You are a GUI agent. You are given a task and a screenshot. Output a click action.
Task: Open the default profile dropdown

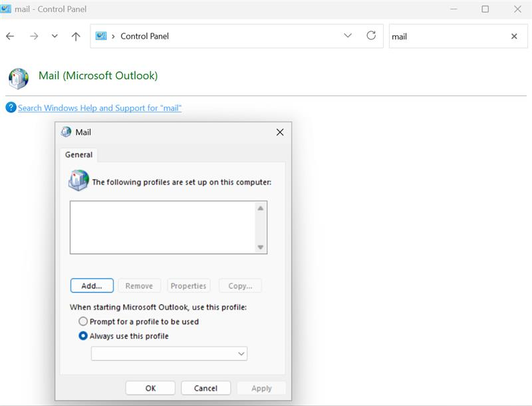click(170, 353)
